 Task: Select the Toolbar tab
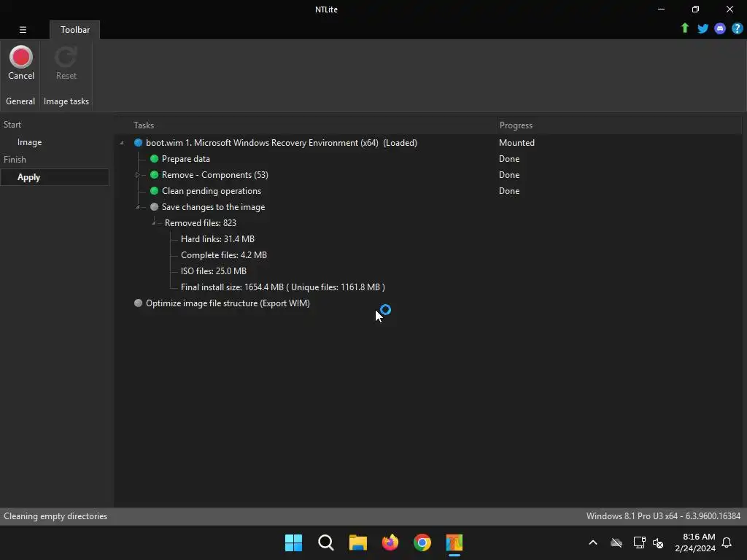pos(75,29)
